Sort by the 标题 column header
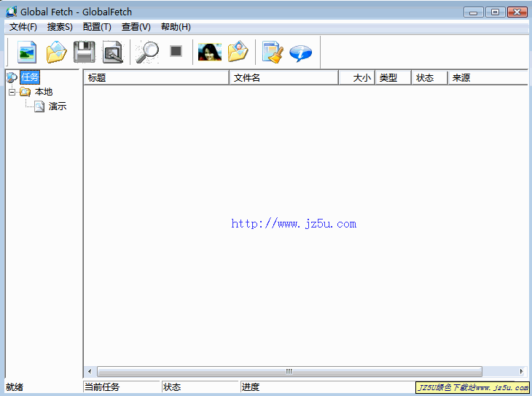Image resolution: width=532 pixels, height=396 pixels. click(x=157, y=78)
